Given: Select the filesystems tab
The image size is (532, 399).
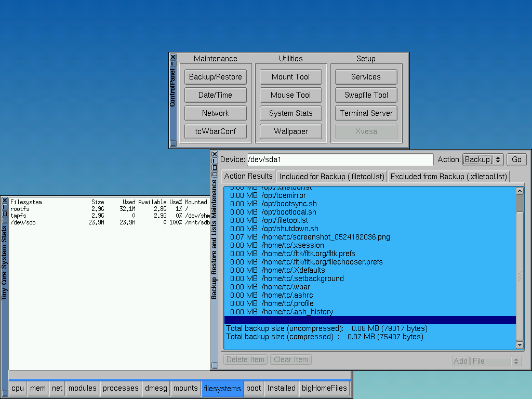Looking at the screenshot, I should [222, 389].
